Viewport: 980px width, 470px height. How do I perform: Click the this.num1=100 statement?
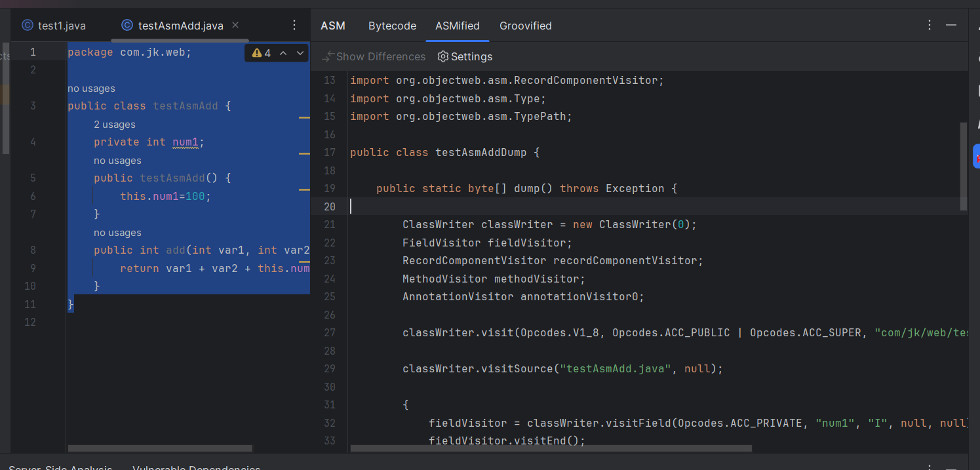tap(166, 196)
